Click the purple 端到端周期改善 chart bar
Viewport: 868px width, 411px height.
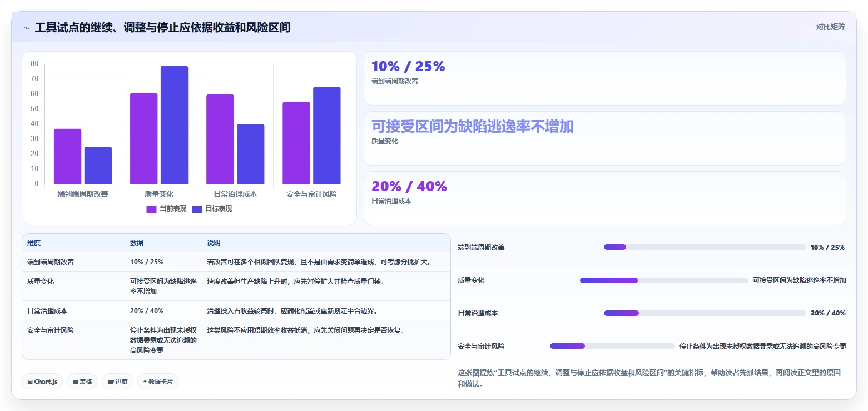[68, 156]
